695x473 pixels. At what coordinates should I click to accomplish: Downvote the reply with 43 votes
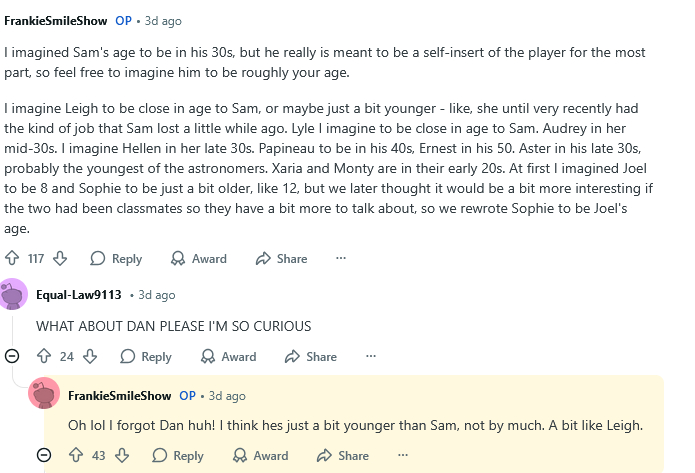point(122,455)
